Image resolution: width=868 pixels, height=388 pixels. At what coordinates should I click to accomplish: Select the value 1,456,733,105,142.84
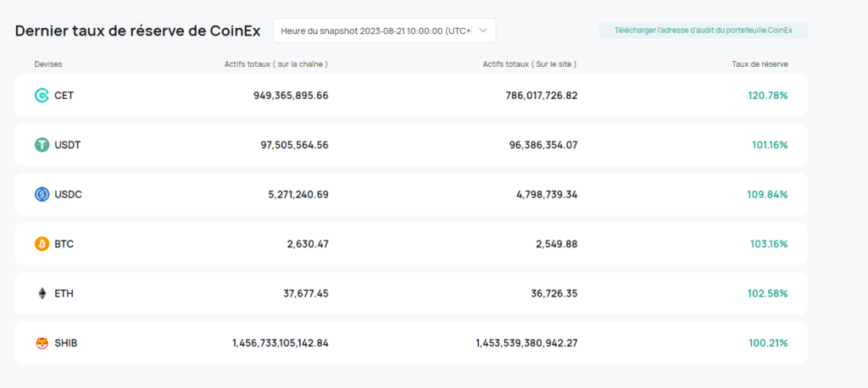(x=281, y=343)
